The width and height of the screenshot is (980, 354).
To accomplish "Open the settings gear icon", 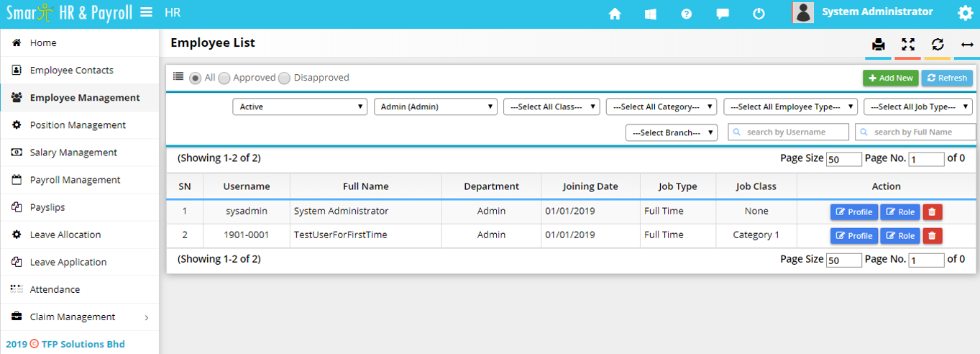I will (965, 13).
